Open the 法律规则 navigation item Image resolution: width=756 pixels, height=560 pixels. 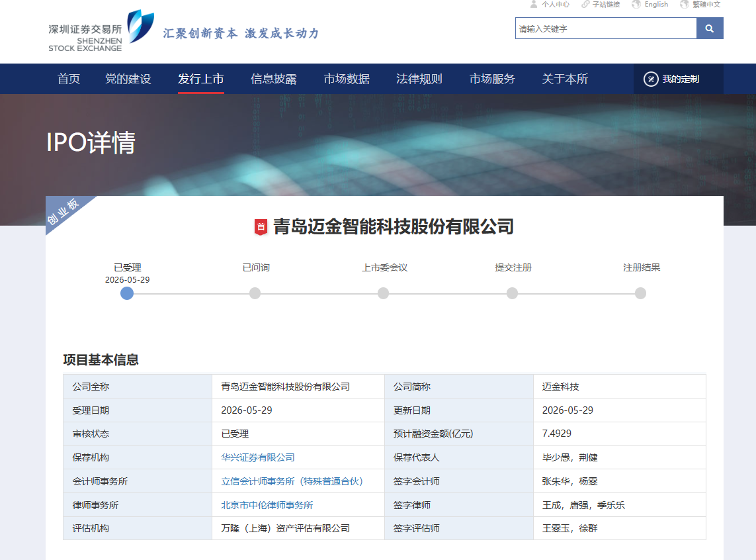(x=419, y=79)
